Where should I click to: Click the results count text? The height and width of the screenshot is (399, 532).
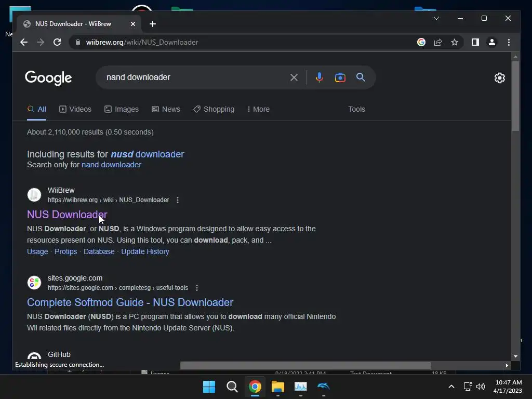point(90,132)
